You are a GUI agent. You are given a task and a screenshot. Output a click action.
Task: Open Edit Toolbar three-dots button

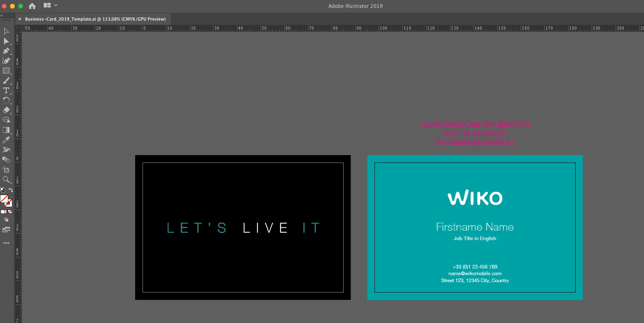[6, 243]
